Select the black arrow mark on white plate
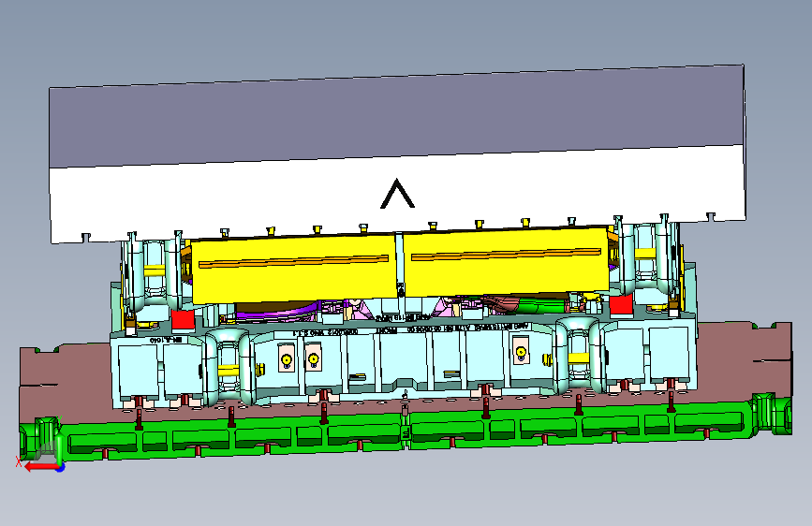Screen dimensions: 812x526 397,194
